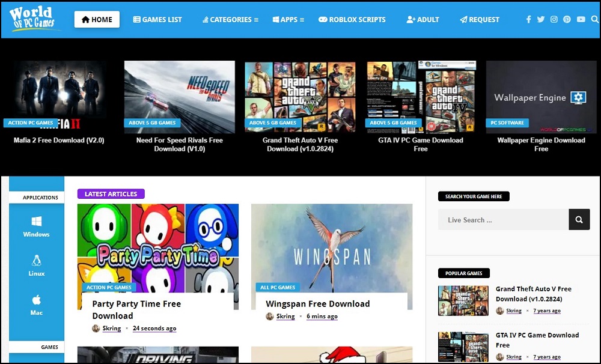Expand the Apps menu
This screenshot has width=601, height=364.
(x=288, y=20)
